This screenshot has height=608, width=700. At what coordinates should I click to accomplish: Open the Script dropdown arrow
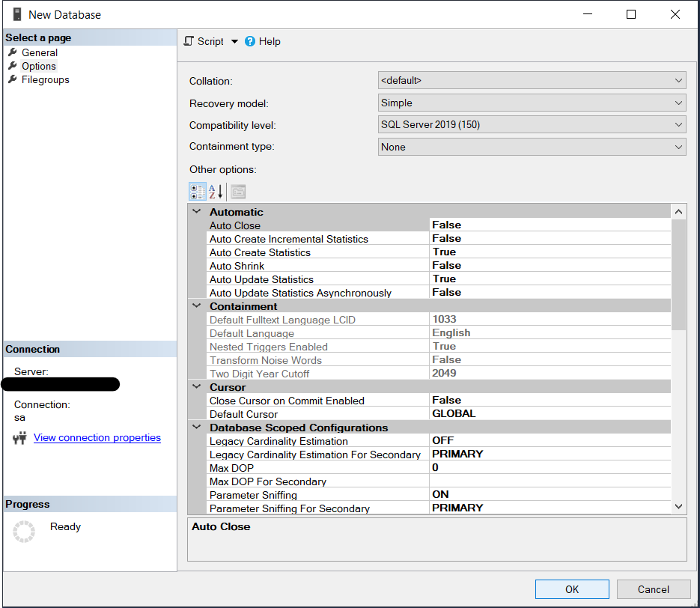(x=234, y=41)
